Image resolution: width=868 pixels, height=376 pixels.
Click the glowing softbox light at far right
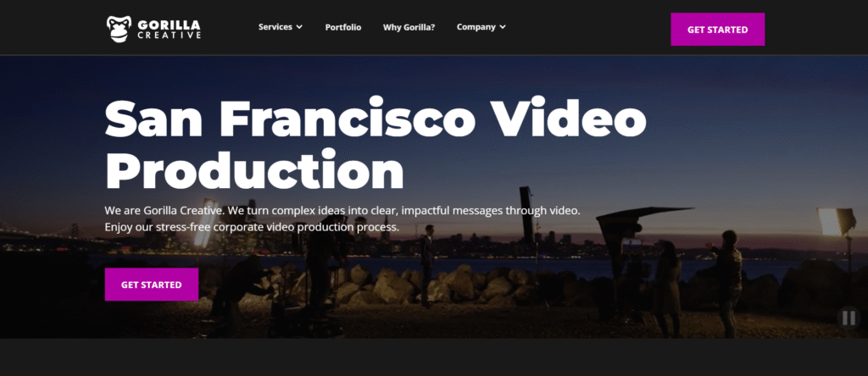836,221
